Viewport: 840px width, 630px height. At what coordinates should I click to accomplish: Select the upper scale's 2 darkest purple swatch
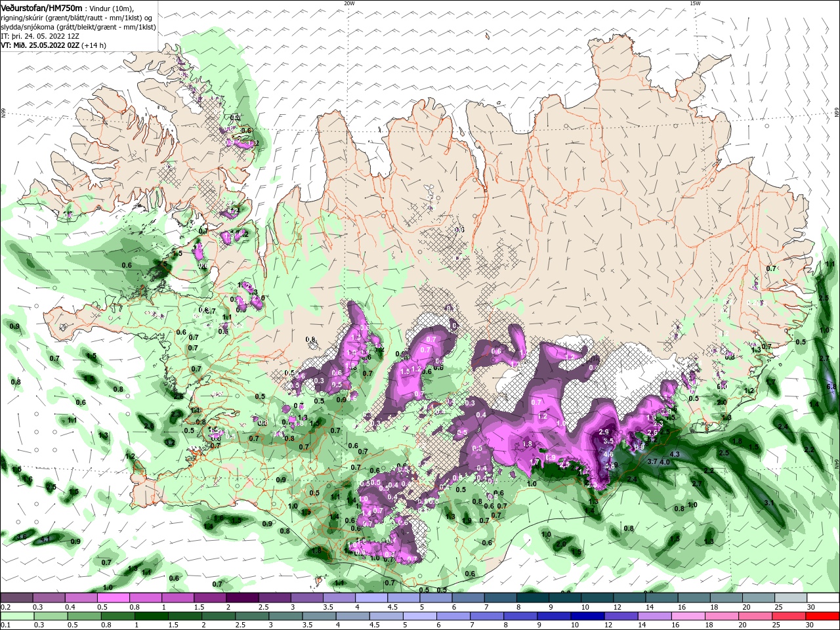click(x=242, y=598)
